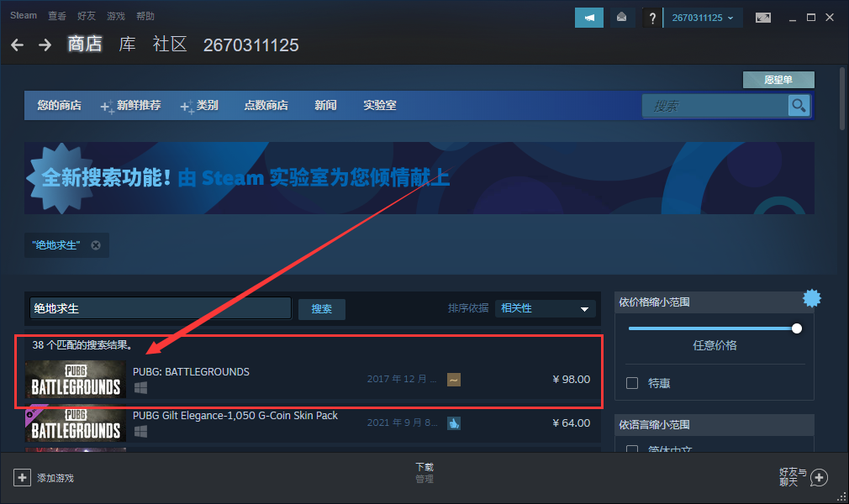The width and height of the screenshot is (849, 504).
Task: Open 您的商店 in store navigation
Action: (x=59, y=106)
